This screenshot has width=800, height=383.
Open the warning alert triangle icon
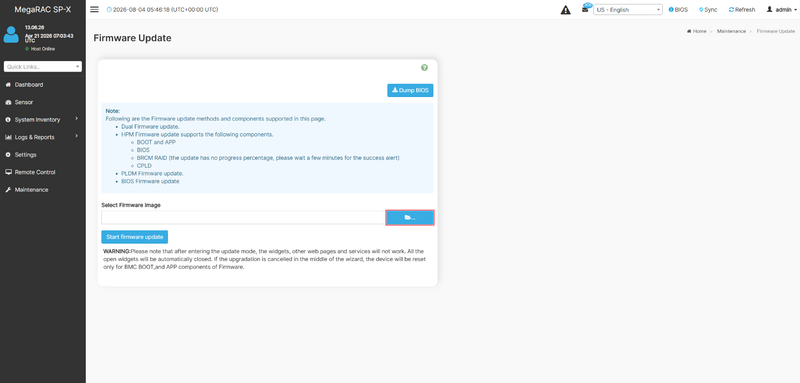pyautogui.click(x=565, y=10)
